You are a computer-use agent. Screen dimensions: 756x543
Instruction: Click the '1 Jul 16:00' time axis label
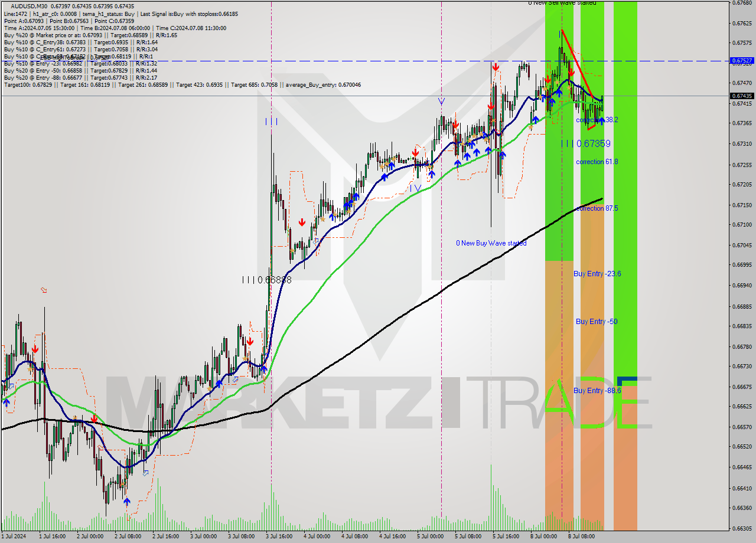click(52, 537)
